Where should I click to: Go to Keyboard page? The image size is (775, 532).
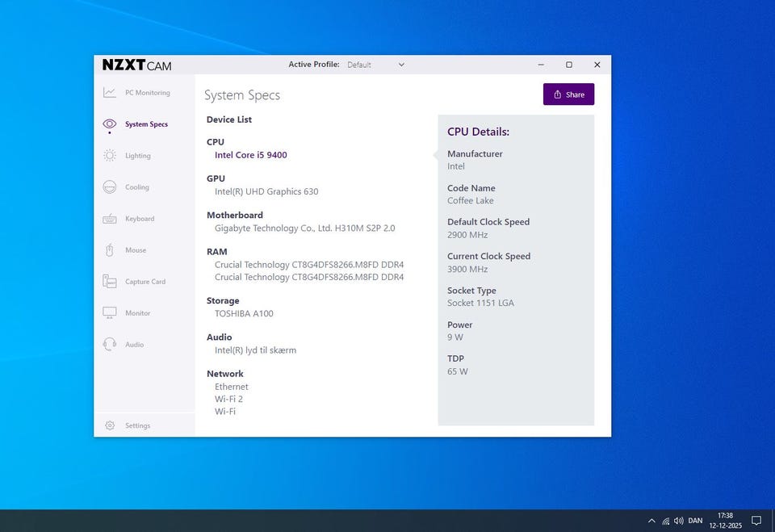pos(140,219)
